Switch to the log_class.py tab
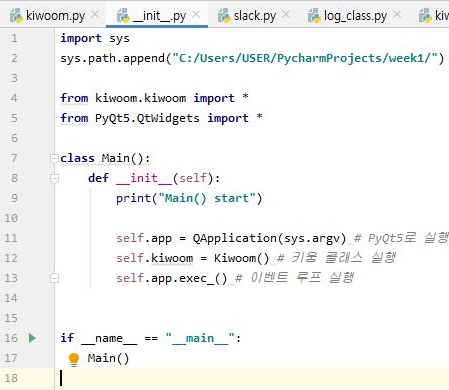 pyautogui.click(x=355, y=15)
